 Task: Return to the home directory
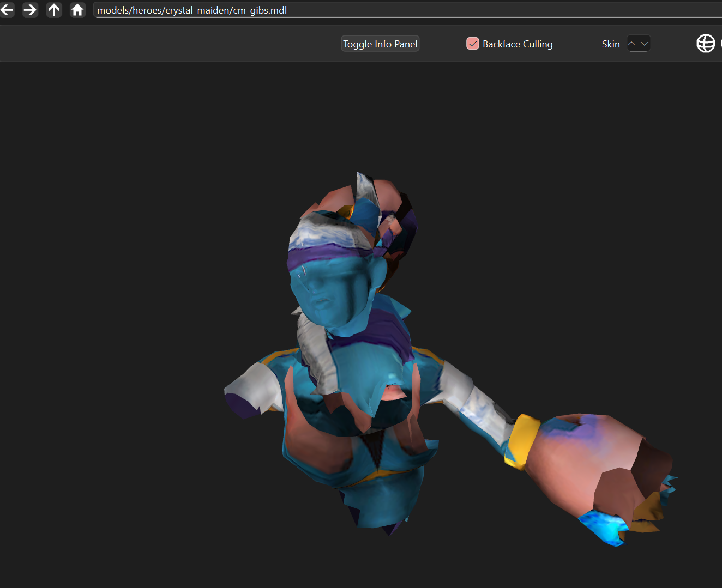click(77, 10)
